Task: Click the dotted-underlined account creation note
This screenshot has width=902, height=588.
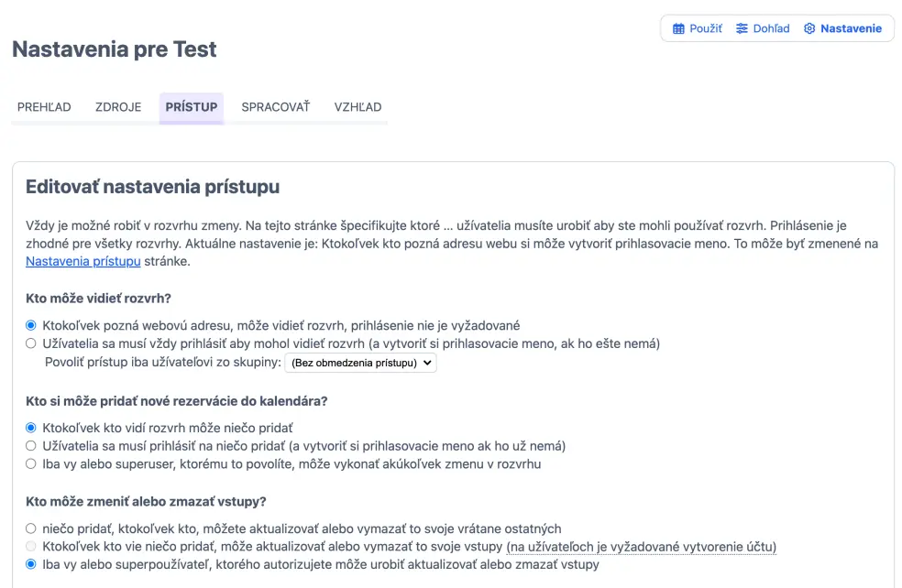Action: [641, 547]
